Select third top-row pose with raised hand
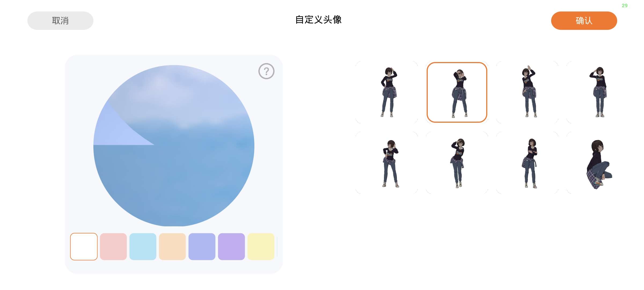This screenshot has width=644, height=290. tap(527, 92)
